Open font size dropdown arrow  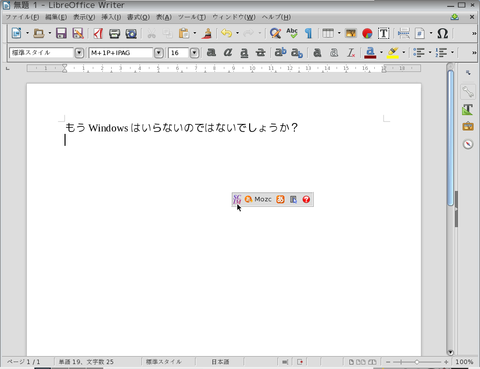point(194,53)
